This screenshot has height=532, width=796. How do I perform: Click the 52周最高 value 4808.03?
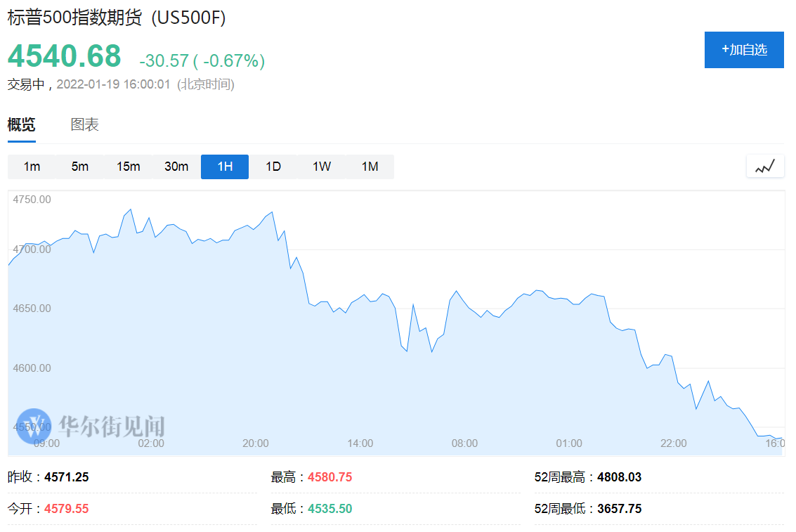619,477
